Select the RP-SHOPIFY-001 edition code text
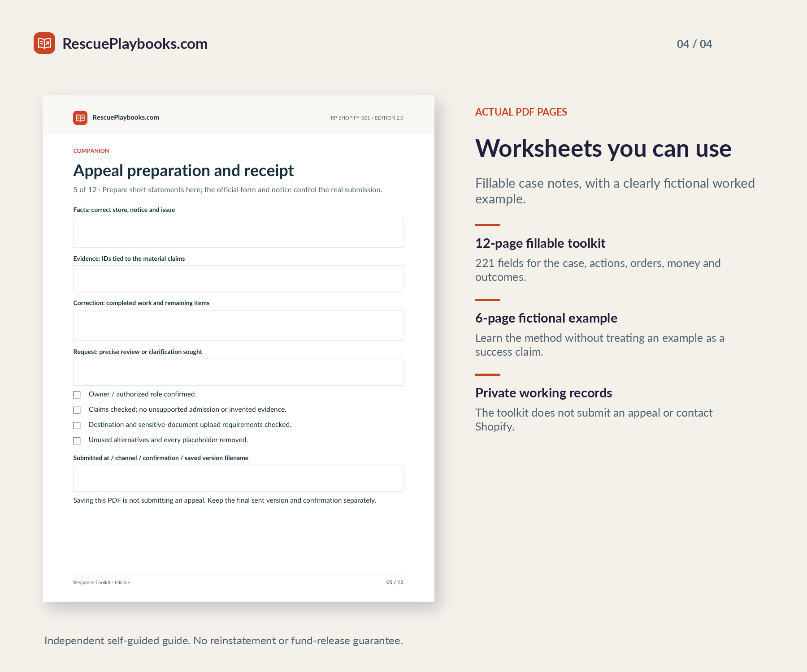Viewport: 807px width, 672px height. tap(367, 118)
